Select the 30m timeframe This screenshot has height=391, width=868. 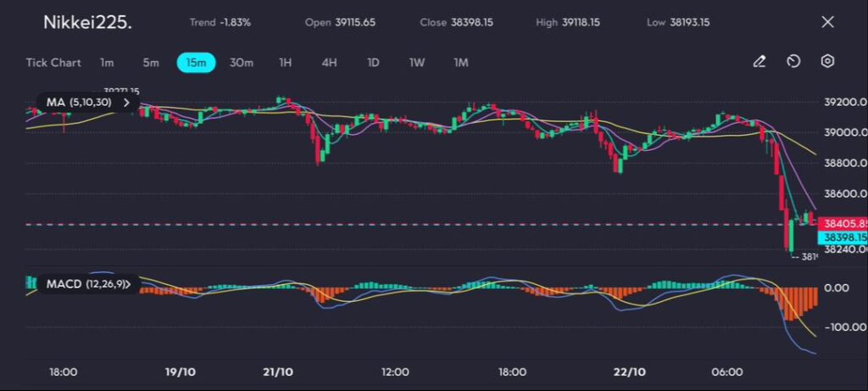[x=242, y=62]
